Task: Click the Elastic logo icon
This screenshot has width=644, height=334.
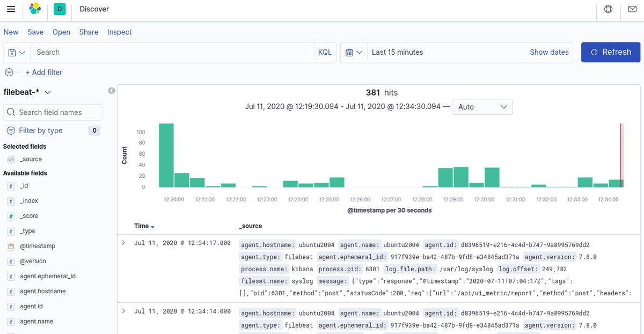Action: [x=35, y=9]
